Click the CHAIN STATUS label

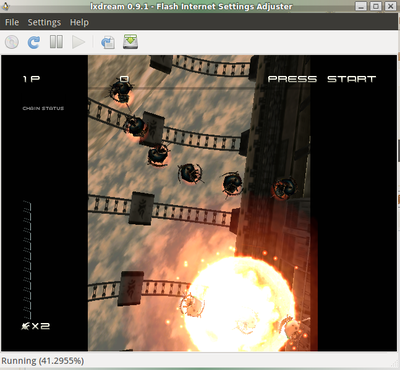[x=43, y=108]
